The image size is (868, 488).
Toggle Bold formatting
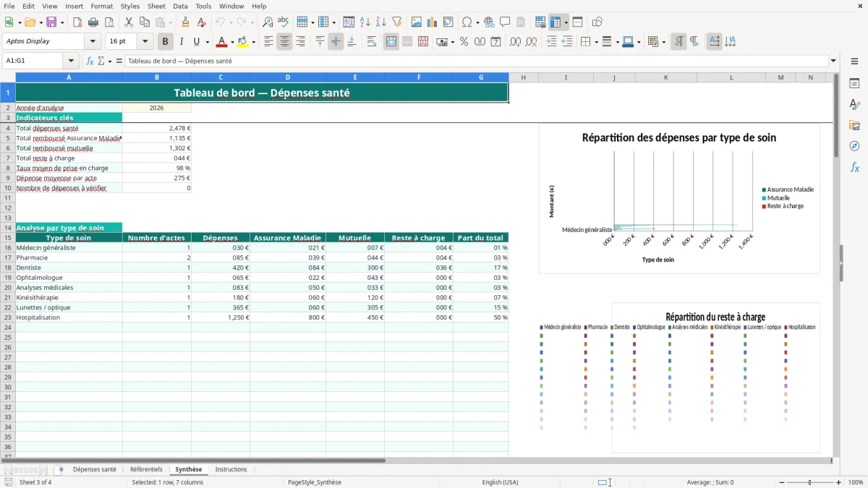pos(166,42)
